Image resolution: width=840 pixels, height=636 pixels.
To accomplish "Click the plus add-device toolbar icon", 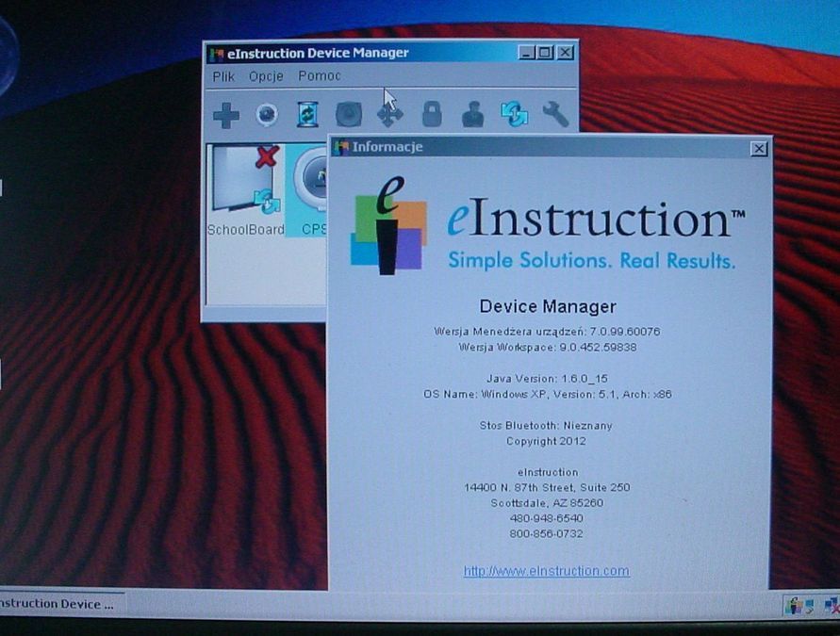I will click(226, 115).
